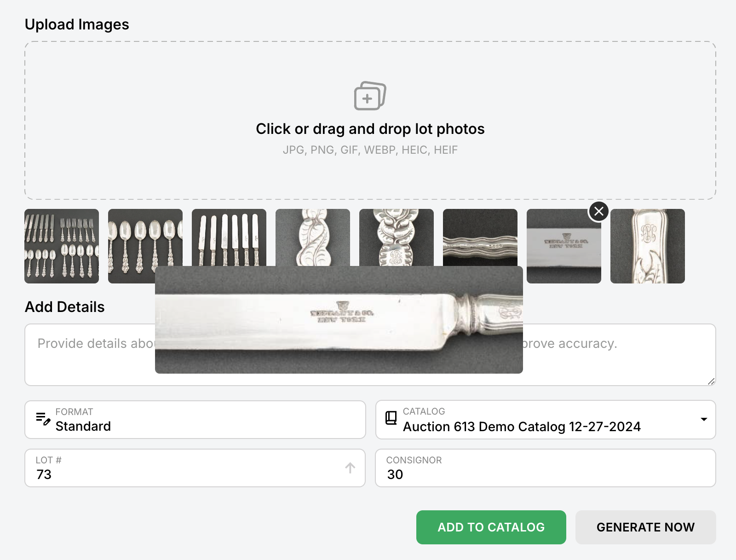Click the Generate Now button
Image resolution: width=736 pixels, height=560 pixels.
tap(645, 527)
